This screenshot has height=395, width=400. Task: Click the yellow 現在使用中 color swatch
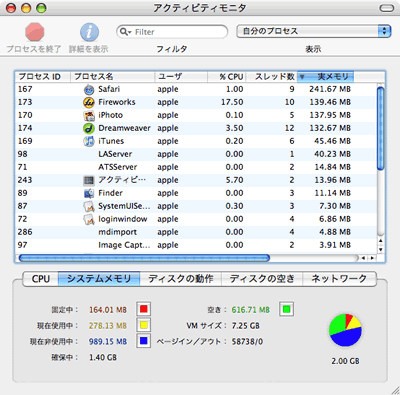[x=143, y=325]
